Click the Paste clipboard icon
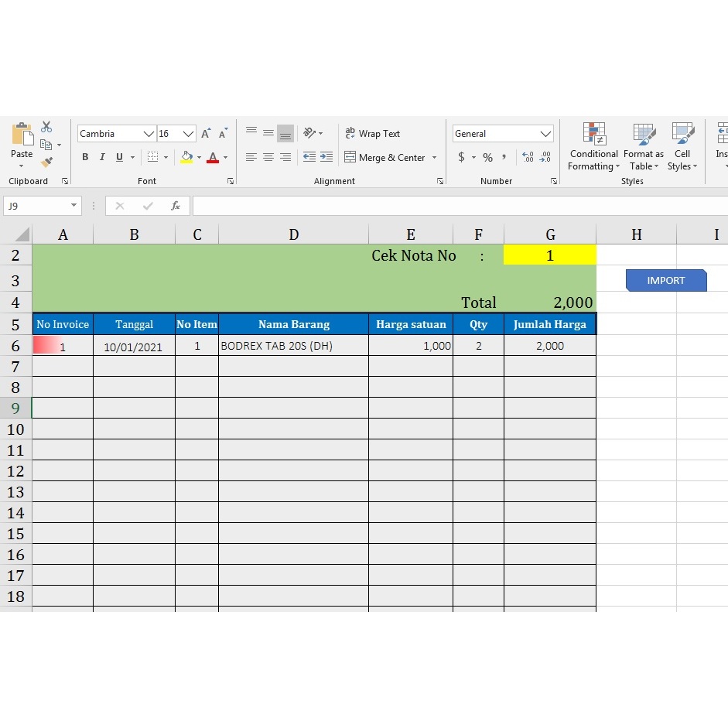This screenshot has width=728, height=728. tap(22, 135)
